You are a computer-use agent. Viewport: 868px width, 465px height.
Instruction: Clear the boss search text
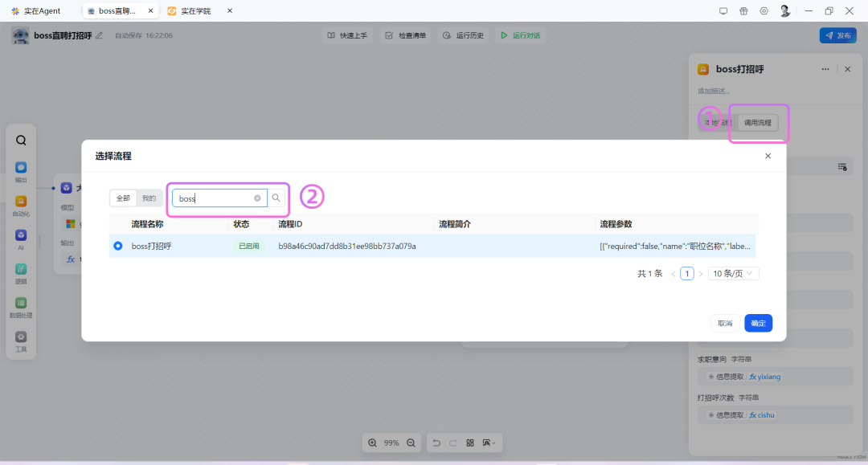[x=257, y=198]
